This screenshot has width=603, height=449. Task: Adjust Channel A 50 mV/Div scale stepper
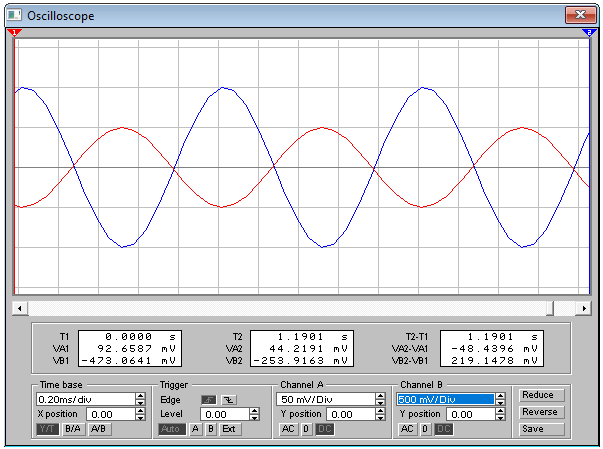[x=380, y=399]
